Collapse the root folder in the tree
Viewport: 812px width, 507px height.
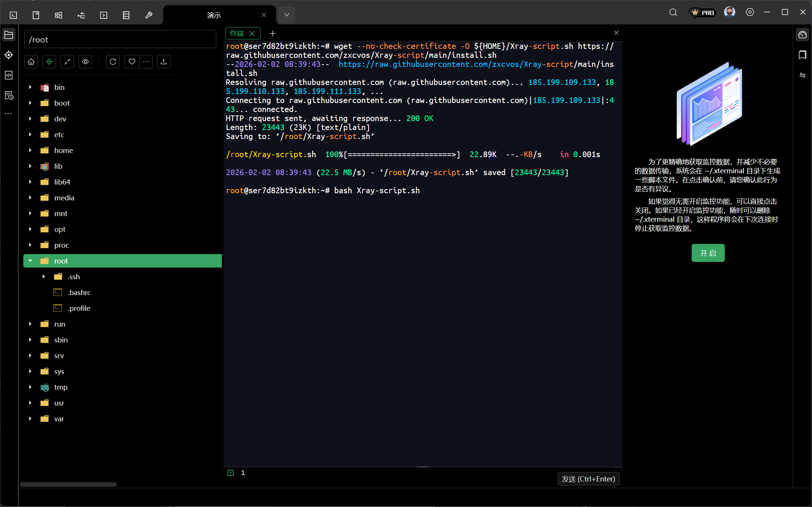30,261
